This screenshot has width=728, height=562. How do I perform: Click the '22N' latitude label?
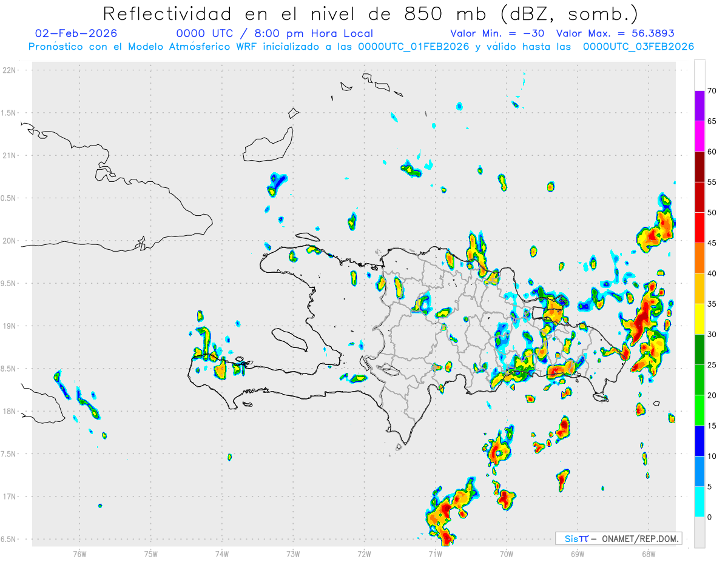[10, 70]
